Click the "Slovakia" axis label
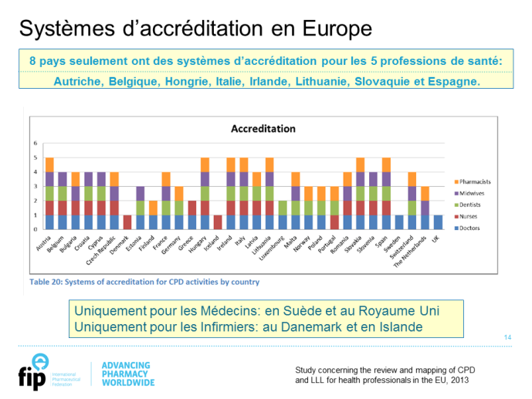The image size is (532, 399). pyautogui.click(x=353, y=244)
